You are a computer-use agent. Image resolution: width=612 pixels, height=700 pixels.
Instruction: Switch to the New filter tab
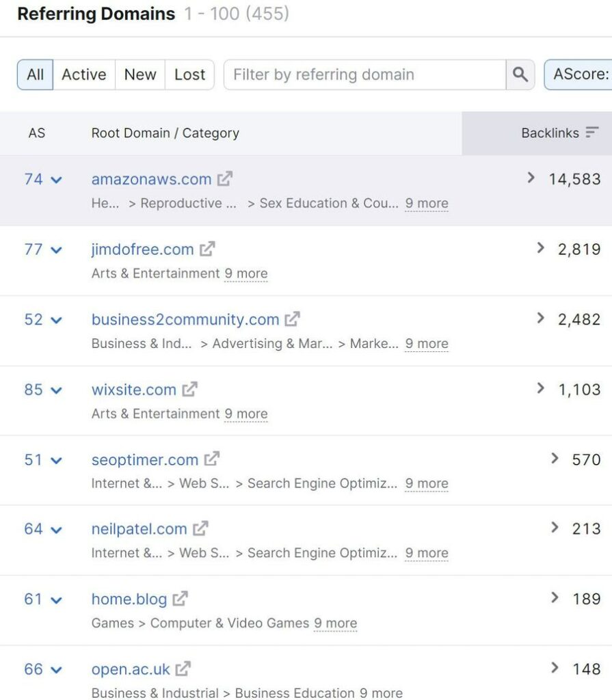point(140,75)
